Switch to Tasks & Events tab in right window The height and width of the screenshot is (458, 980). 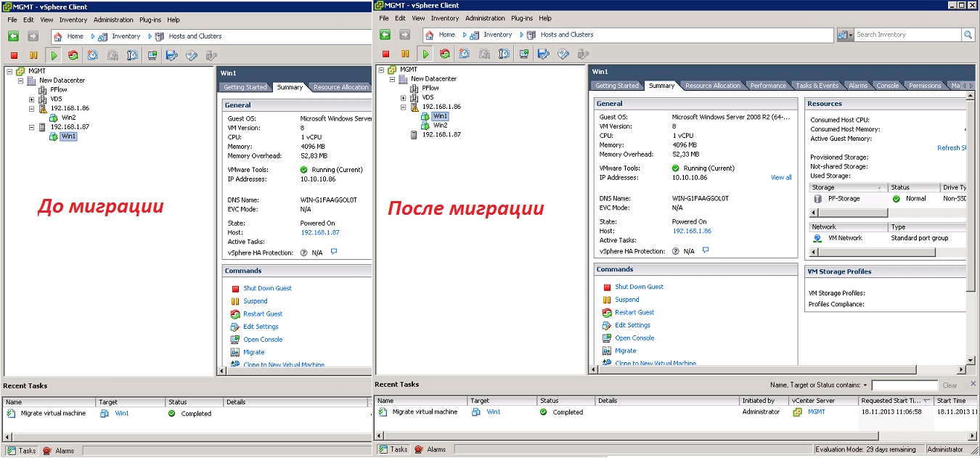pyautogui.click(x=817, y=86)
